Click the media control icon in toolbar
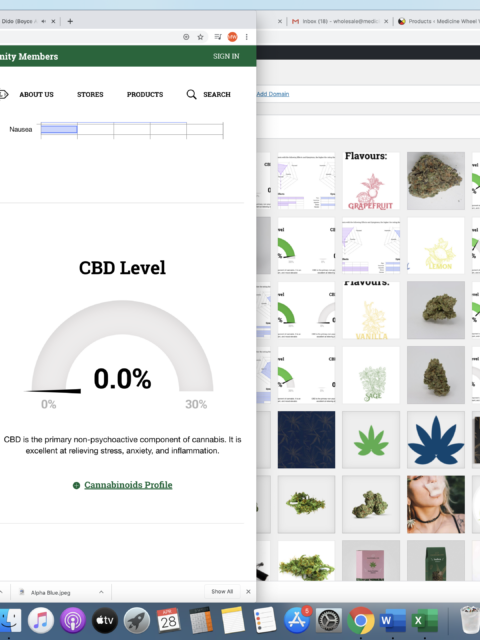 [x=218, y=37]
